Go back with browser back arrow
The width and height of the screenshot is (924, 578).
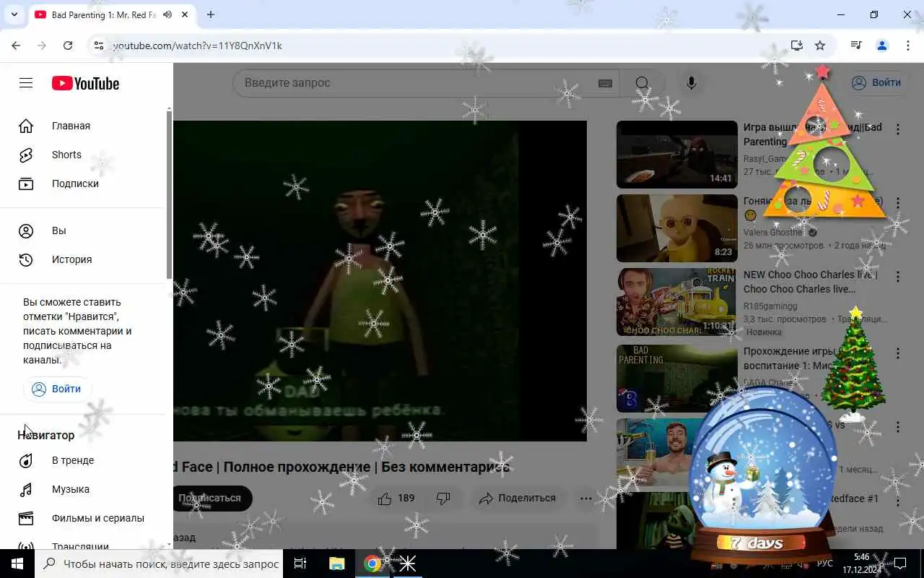pyautogui.click(x=16, y=46)
